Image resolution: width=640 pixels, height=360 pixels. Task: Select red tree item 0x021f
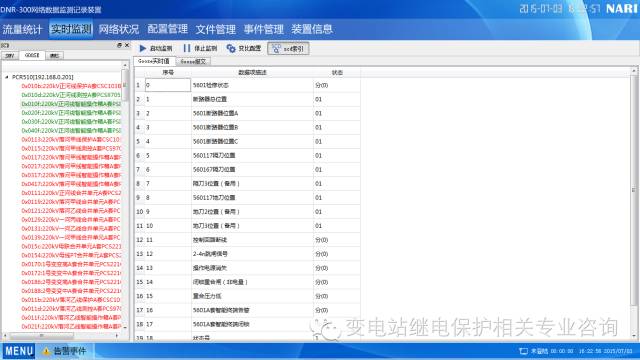click(71, 327)
